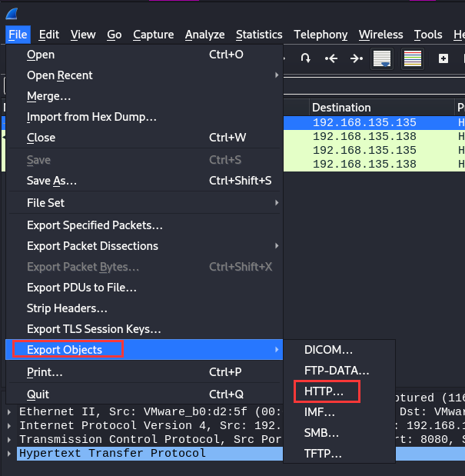The width and height of the screenshot is (465, 476).
Task: Choose SMB… in Export Objects submenu
Action: 340,433
